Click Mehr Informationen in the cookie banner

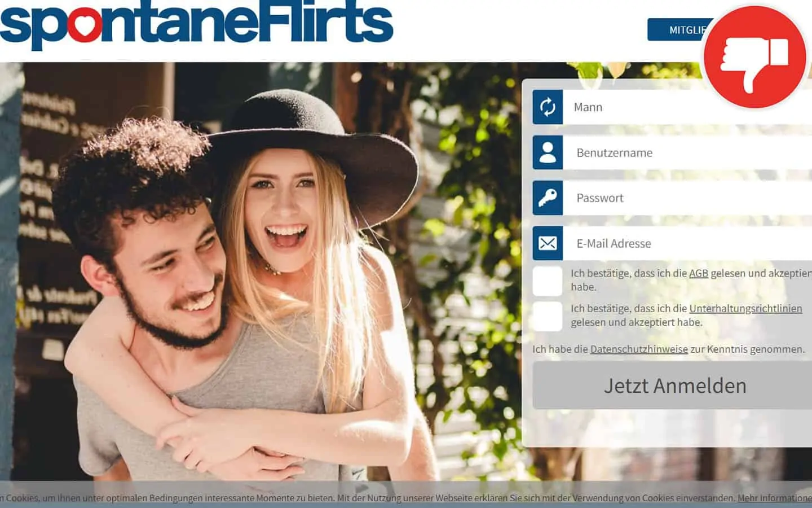pos(774,498)
